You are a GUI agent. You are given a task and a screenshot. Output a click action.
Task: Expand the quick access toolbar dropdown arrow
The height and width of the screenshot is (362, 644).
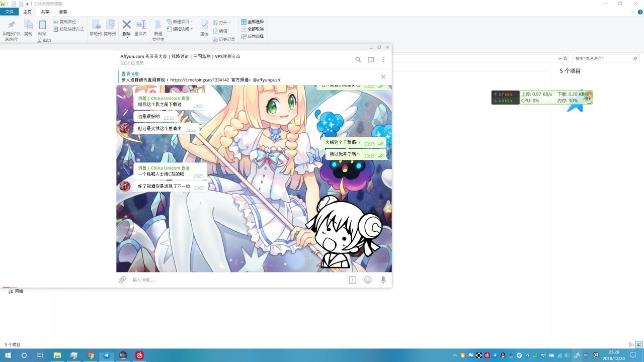pyautogui.click(x=27, y=4)
